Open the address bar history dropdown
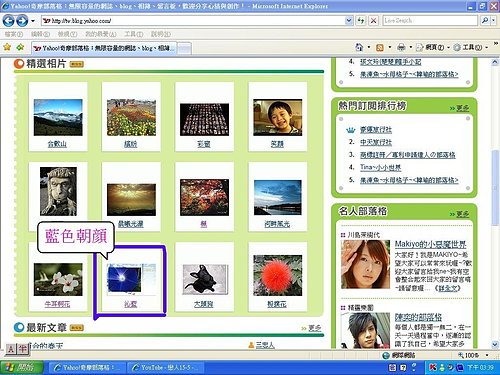Screen dimensions: 500x375 pos(349,21)
